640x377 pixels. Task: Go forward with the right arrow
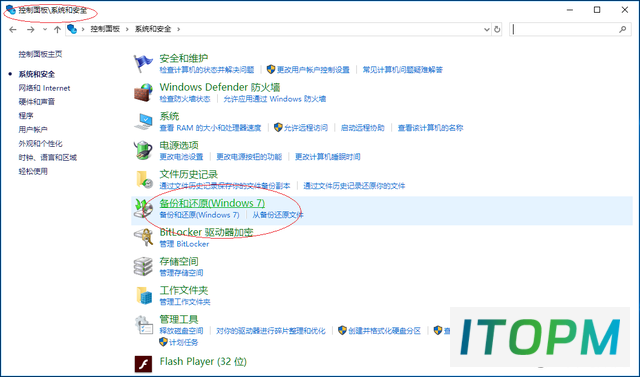click(x=31, y=29)
